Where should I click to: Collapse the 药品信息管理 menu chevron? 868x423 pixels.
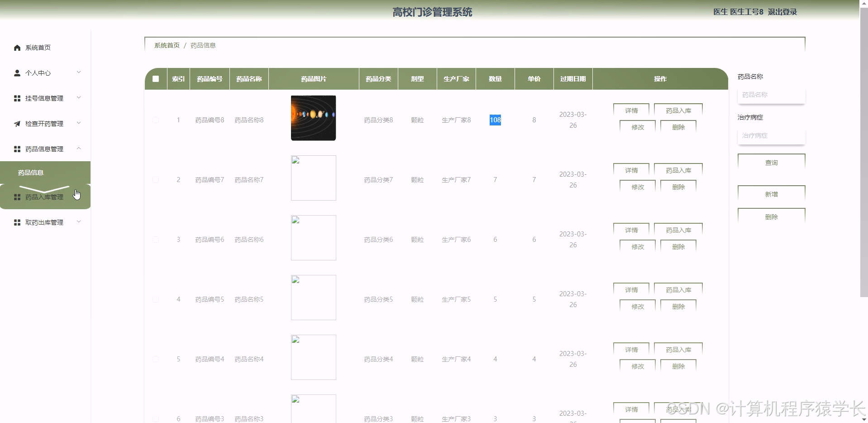pos(79,149)
